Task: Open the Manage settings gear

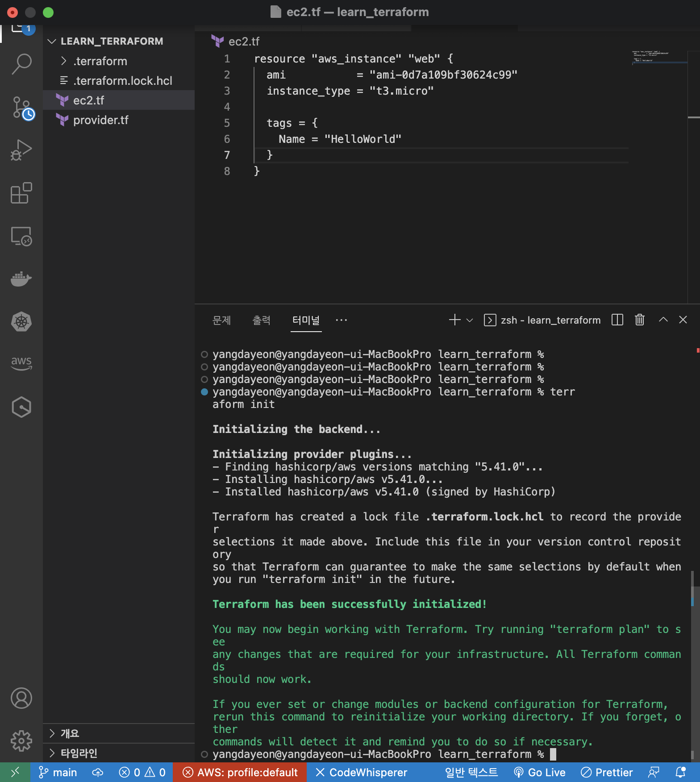Action: [21, 741]
